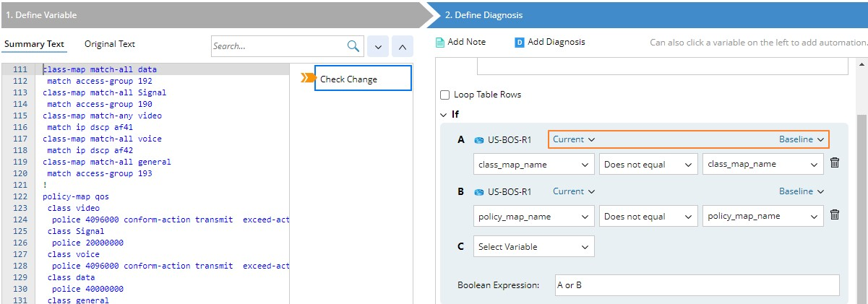Switch to the Original Text tab

tap(110, 44)
